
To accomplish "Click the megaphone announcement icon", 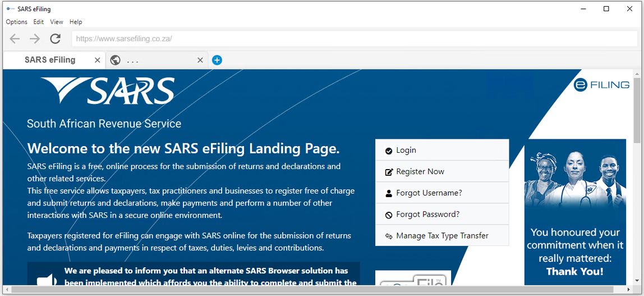I will pyautogui.click(x=47, y=279).
